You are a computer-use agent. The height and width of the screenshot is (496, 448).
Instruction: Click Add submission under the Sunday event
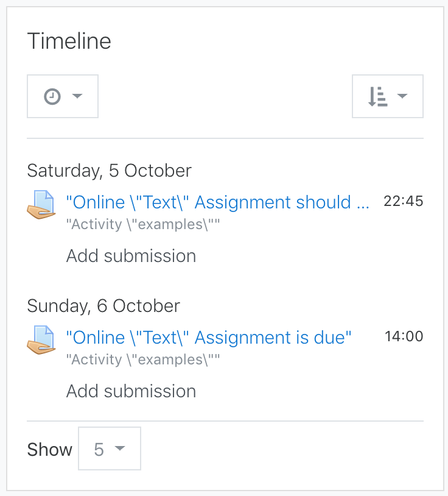(x=131, y=391)
